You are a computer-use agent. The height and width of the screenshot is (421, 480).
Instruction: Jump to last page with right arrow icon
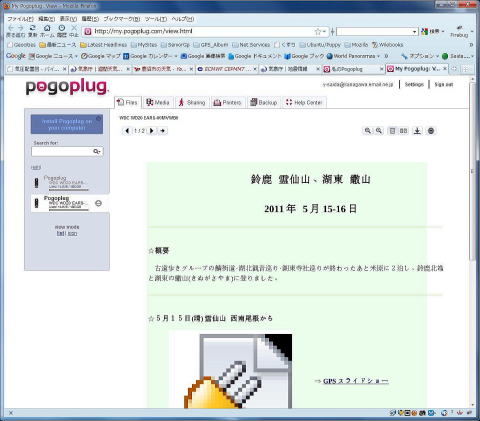(x=163, y=131)
